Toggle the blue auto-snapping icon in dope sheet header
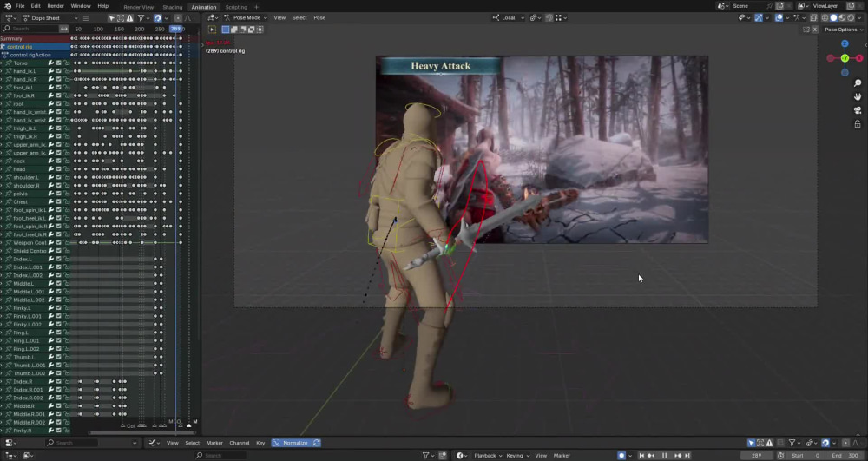The image size is (868, 461). pos(158,18)
